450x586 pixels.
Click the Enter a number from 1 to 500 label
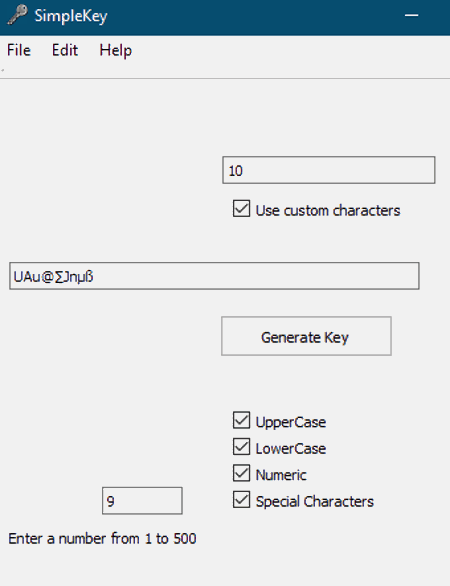(x=102, y=539)
